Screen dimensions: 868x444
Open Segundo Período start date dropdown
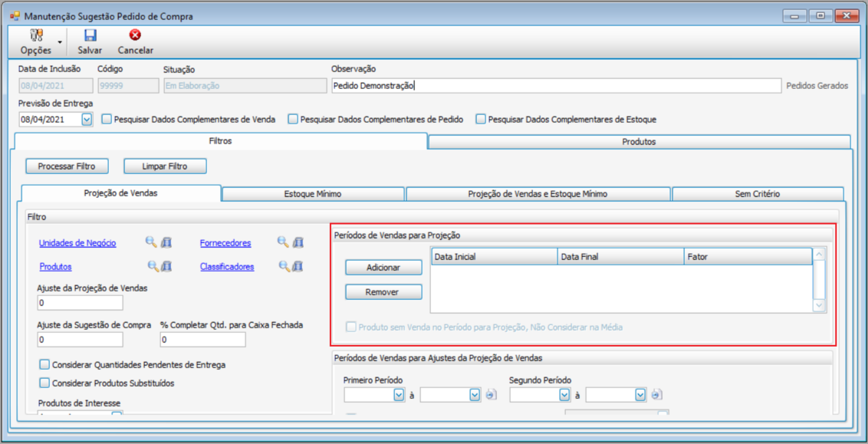tap(564, 395)
